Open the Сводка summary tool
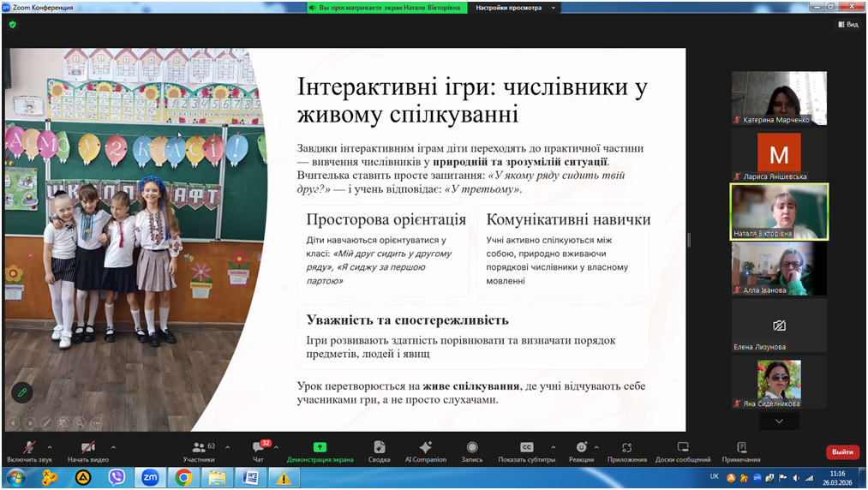This screenshot has height=490, width=868. pos(379,451)
